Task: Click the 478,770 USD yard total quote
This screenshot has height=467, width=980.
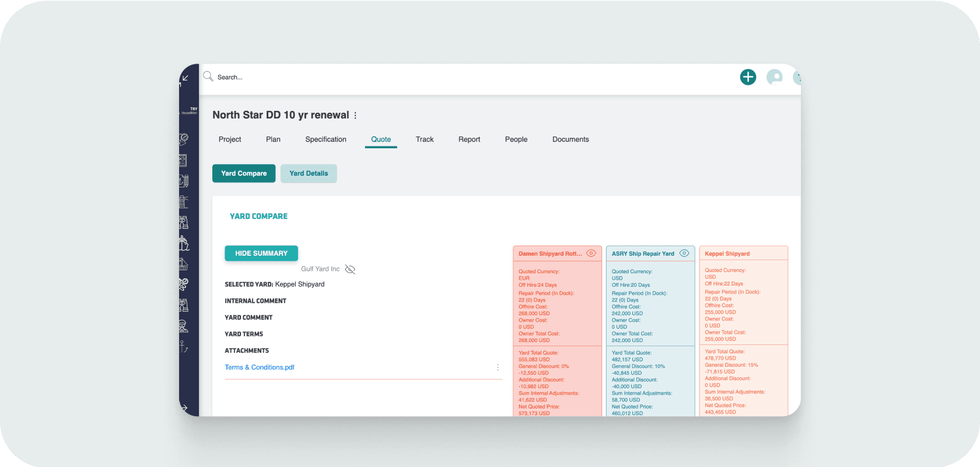Action: 720,358
